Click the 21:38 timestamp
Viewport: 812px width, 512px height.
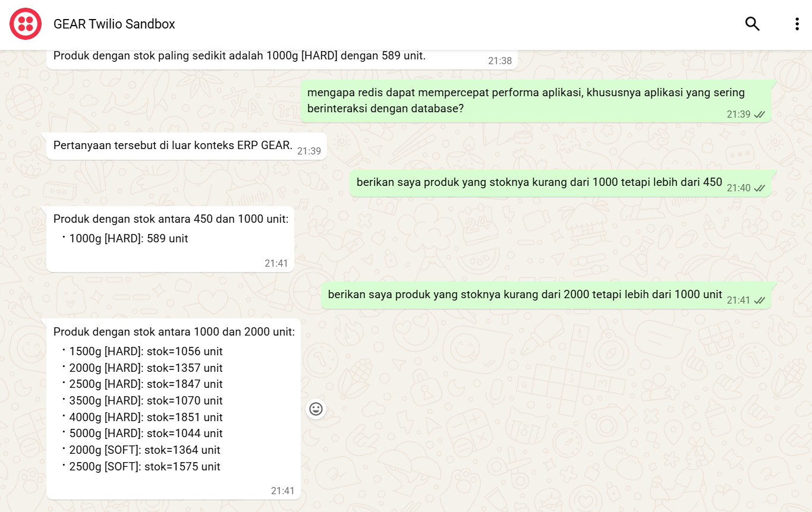(x=500, y=61)
